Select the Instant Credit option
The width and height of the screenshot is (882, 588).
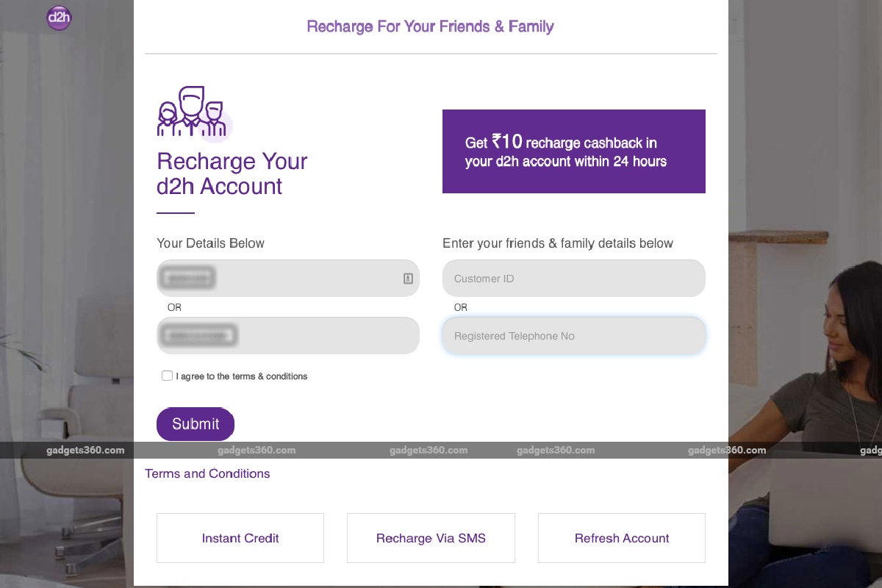click(x=240, y=538)
